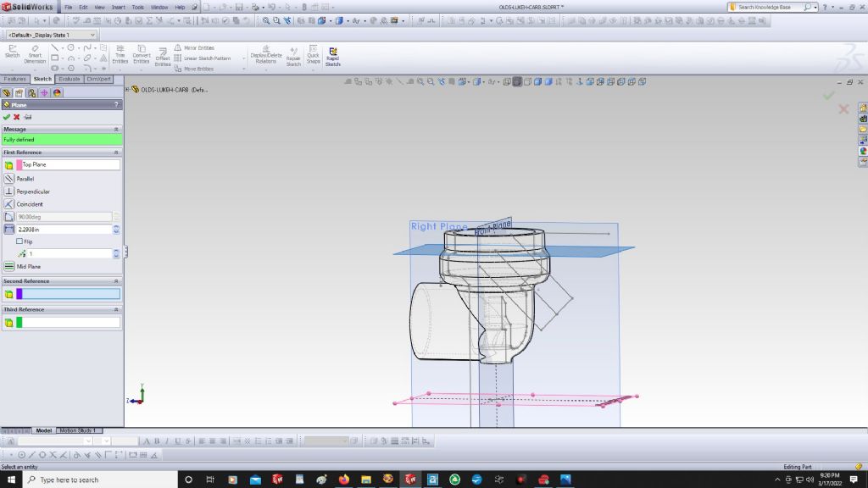Open the File menu
This screenshot has width=868, height=488.
tap(68, 7)
